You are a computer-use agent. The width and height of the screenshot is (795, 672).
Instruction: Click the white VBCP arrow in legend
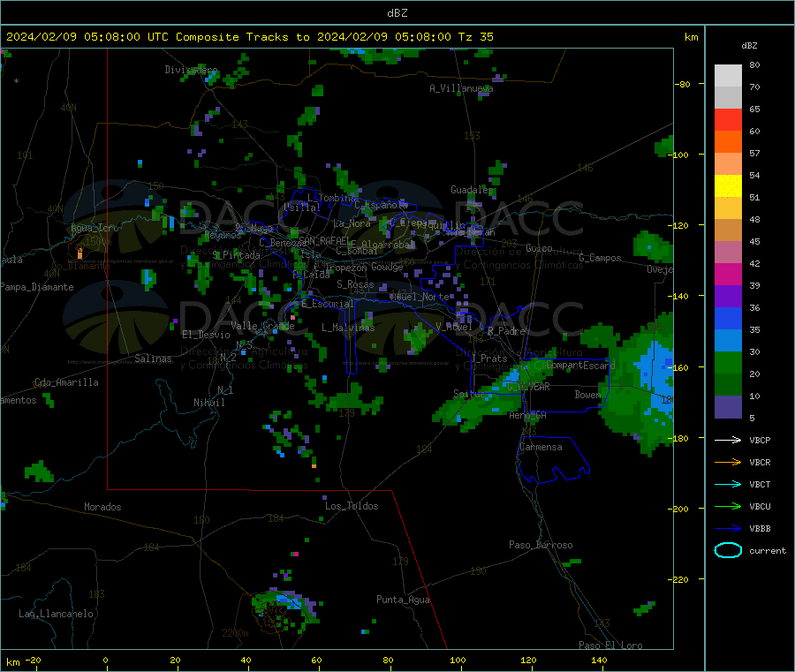coord(728,440)
